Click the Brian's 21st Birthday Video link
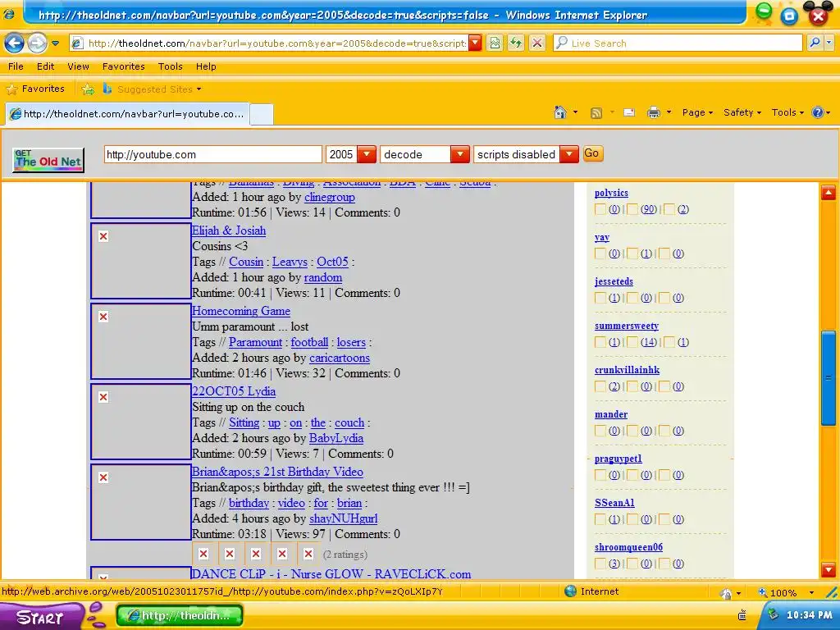Image resolution: width=840 pixels, height=630 pixels. (x=277, y=472)
